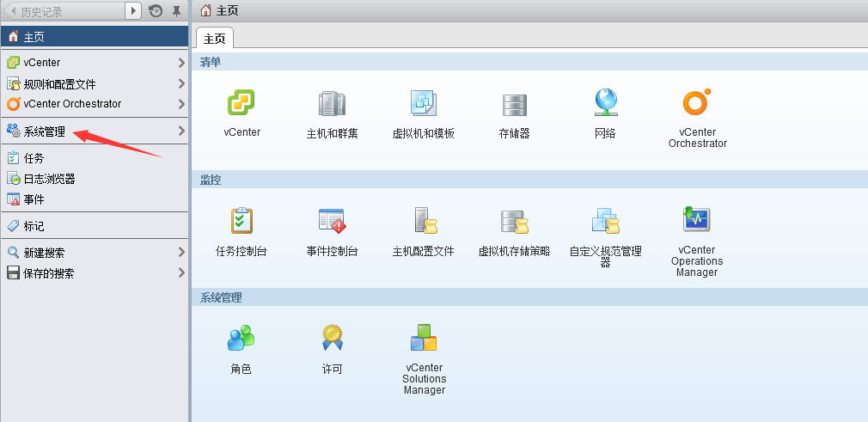Open VM Storage Policies (虚拟机存储策略) icon
Image resolution: width=868 pixels, height=422 pixels.
point(514,222)
